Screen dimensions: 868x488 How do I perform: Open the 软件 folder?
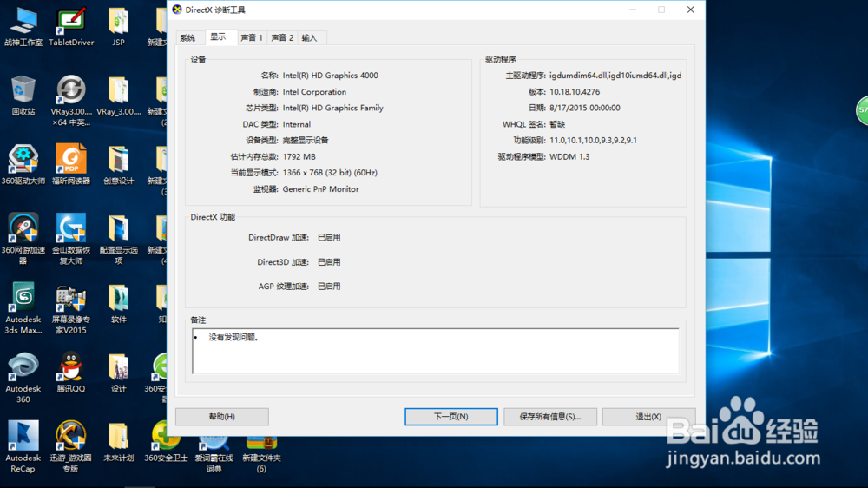pos(118,304)
